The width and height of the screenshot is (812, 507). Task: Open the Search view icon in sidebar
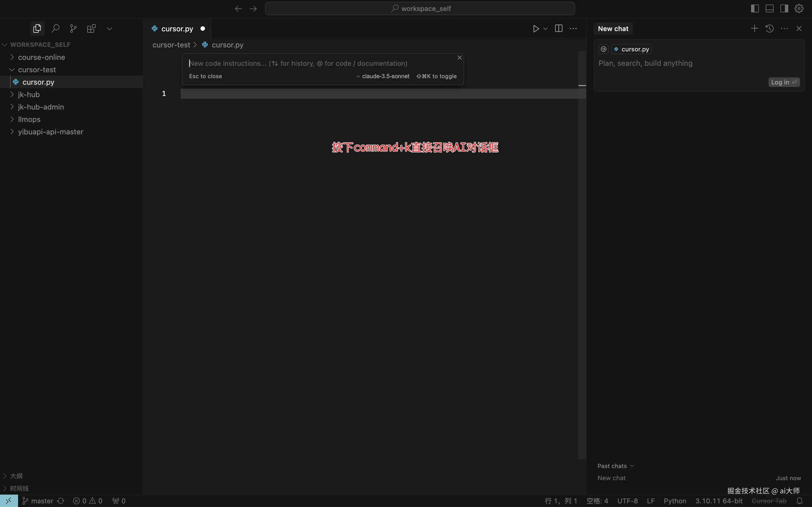(55, 29)
